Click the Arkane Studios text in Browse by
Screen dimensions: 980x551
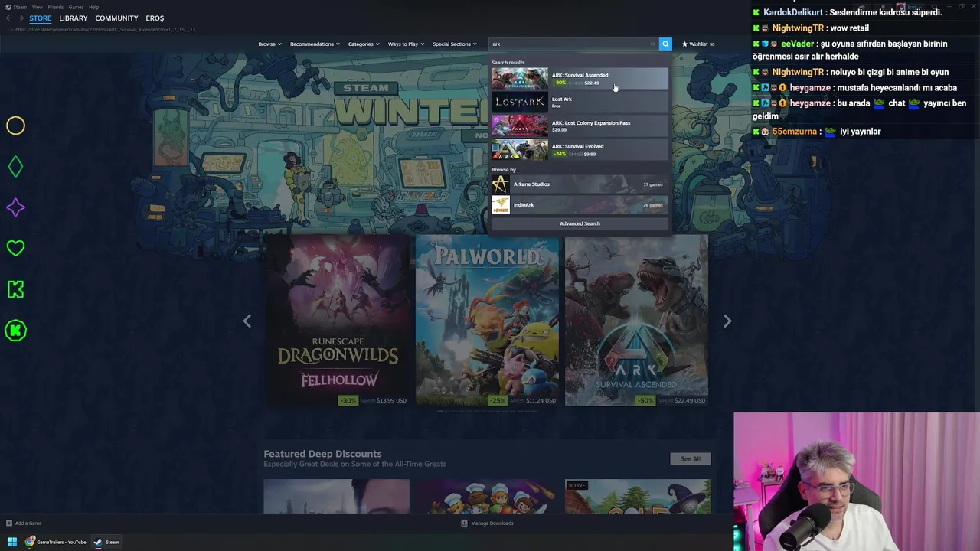tap(531, 184)
